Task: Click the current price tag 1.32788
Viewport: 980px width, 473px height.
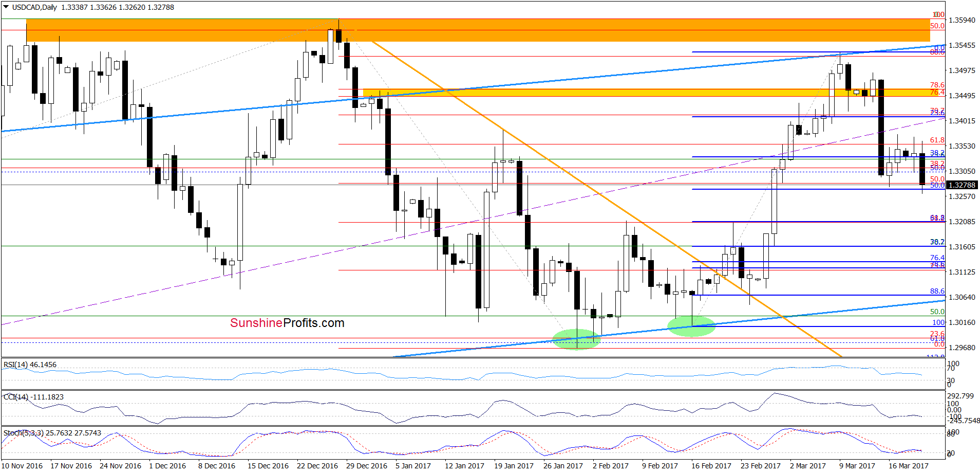Action: 962,185
